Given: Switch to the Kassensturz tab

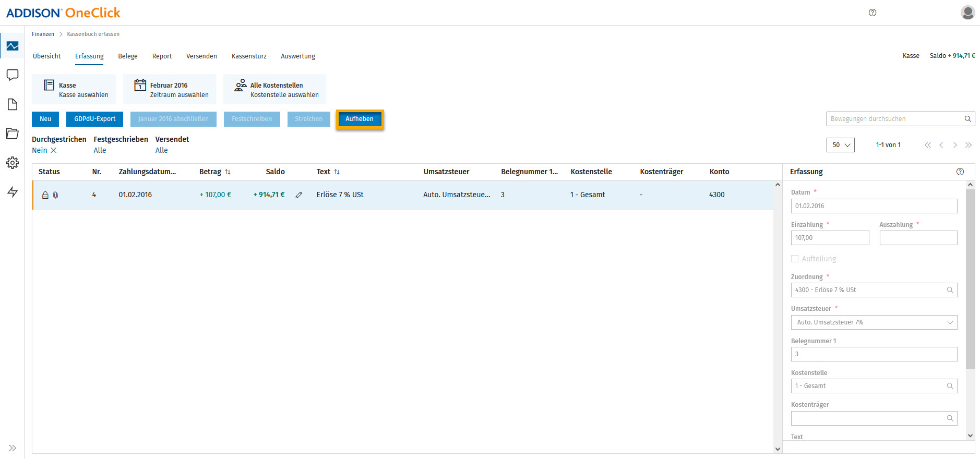Looking at the screenshot, I should pyautogui.click(x=249, y=56).
